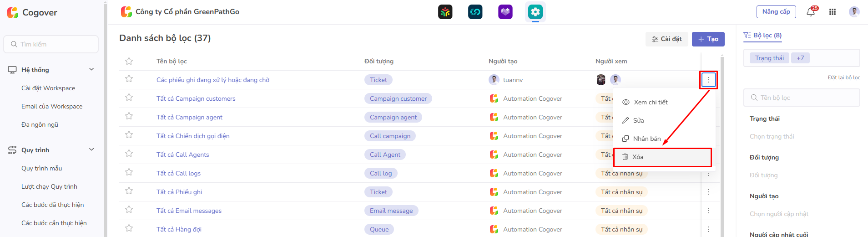Screen dimensions: 868x237
Task: Star the filter 'Tất cả Call logs'
Action: point(129,172)
